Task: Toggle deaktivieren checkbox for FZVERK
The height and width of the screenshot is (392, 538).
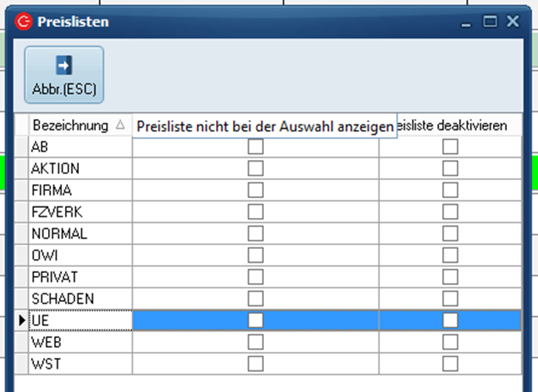Action: click(x=450, y=212)
